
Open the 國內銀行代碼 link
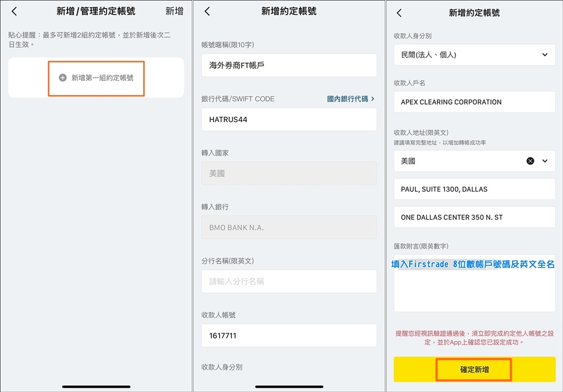point(350,99)
